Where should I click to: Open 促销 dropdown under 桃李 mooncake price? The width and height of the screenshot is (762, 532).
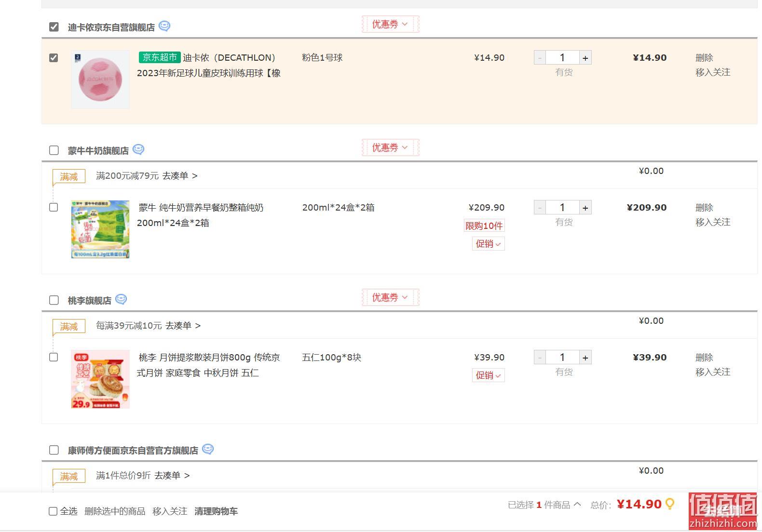(x=488, y=375)
